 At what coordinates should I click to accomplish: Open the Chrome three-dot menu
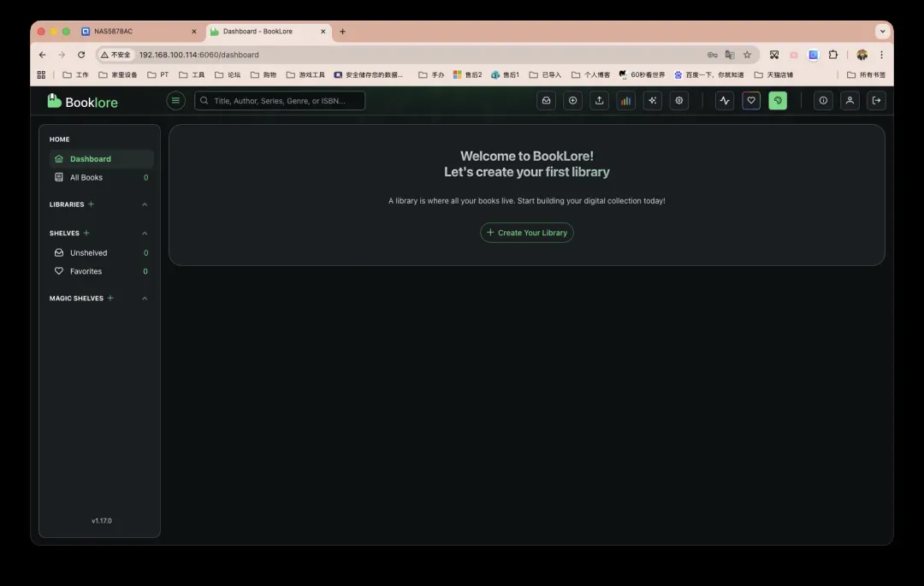881,55
